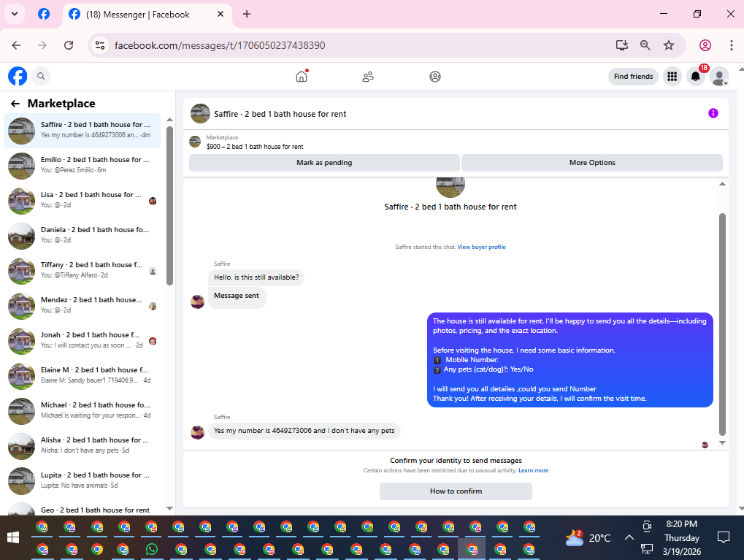The image size is (744, 560).
Task: Click conversation list scroll up arrow
Action: tap(170, 120)
